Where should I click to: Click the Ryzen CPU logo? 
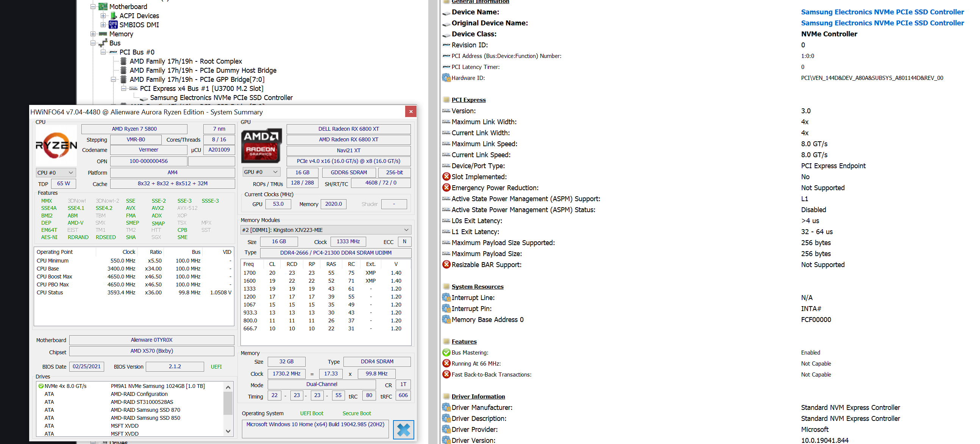click(56, 145)
